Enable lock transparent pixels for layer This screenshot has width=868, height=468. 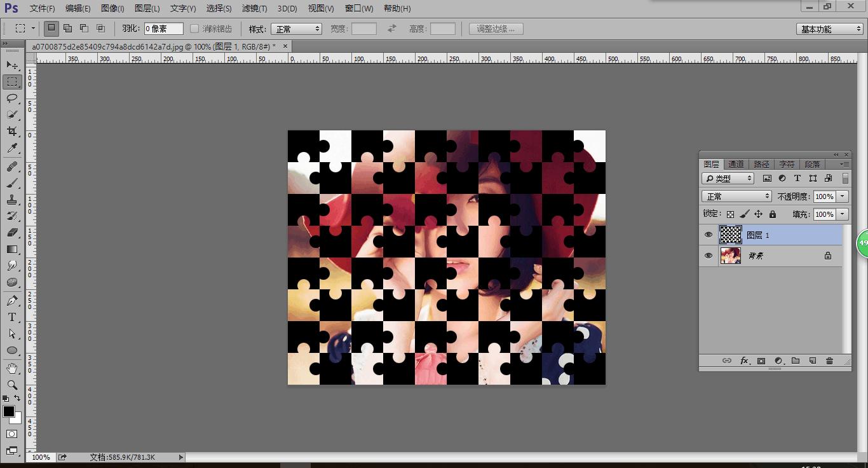[x=731, y=215]
